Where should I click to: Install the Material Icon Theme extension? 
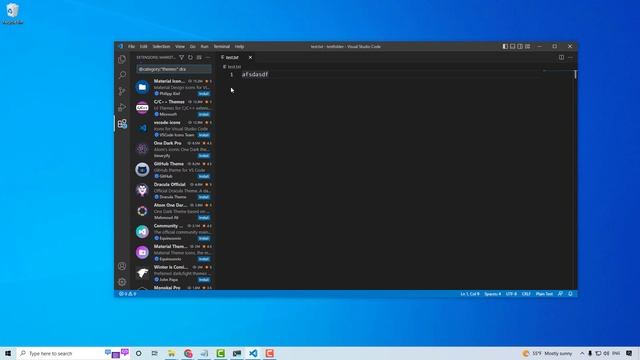(x=204, y=94)
